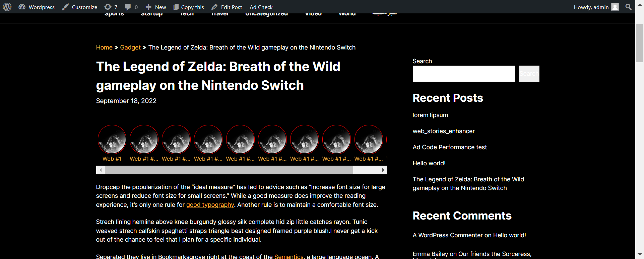
Task: Open the recent post lorem lipsum
Action: click(x=430, y=115)
